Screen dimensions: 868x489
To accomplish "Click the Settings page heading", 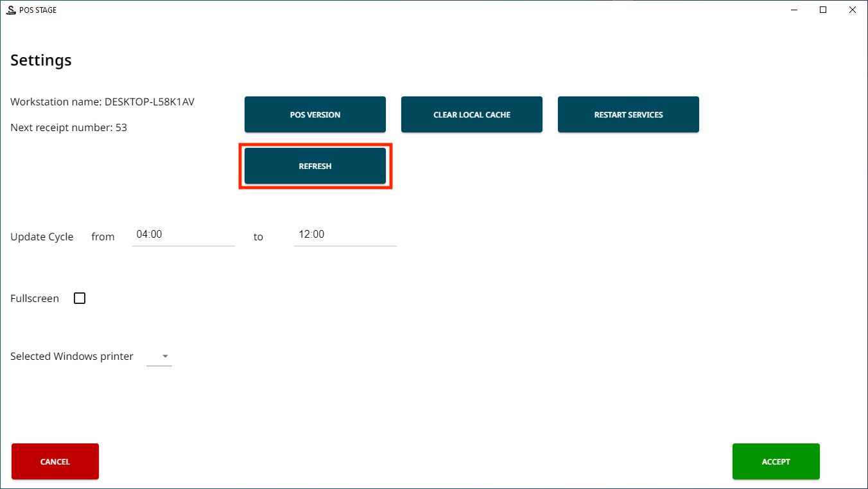I will pos(41,60).
